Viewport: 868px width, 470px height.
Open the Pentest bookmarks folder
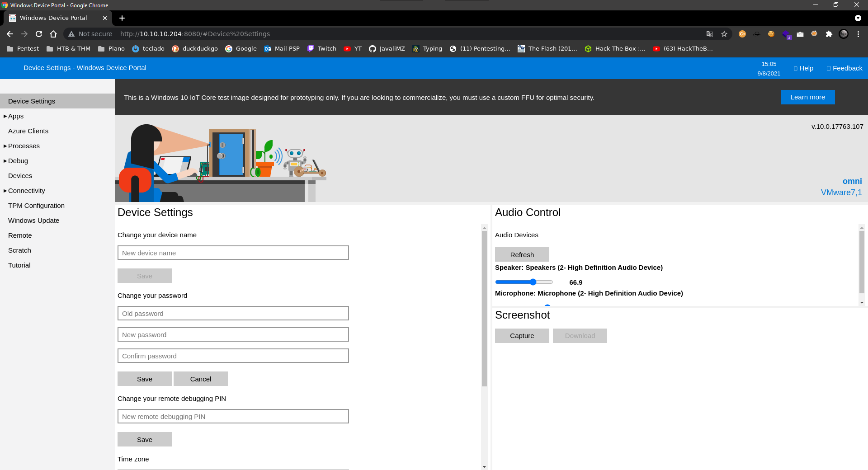click(x=23, y=49)
